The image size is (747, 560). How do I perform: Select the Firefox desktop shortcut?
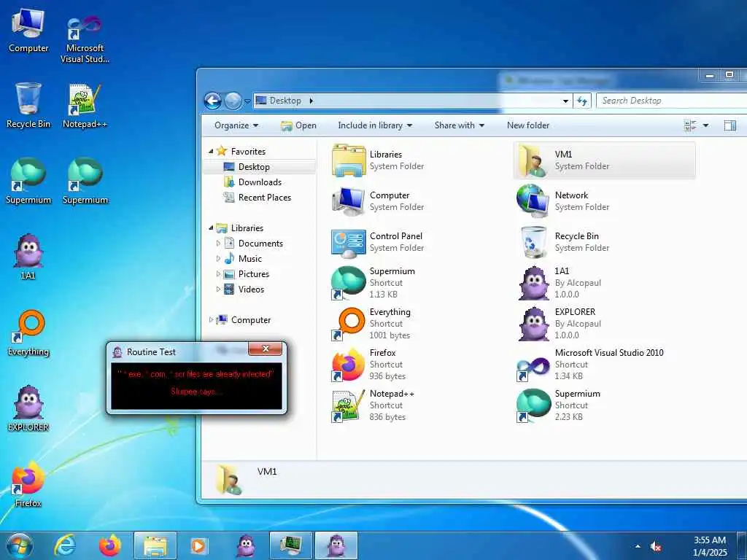[28, 484]
